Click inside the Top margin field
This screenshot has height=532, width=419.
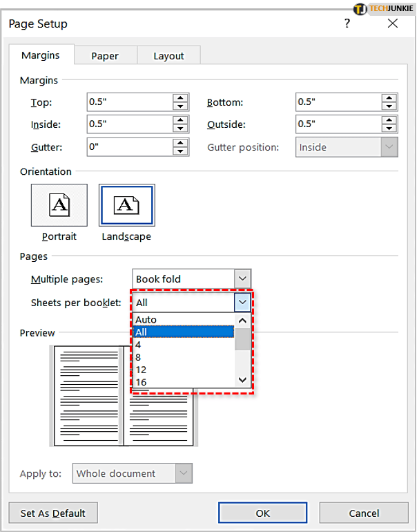click(x=129, y=102)
